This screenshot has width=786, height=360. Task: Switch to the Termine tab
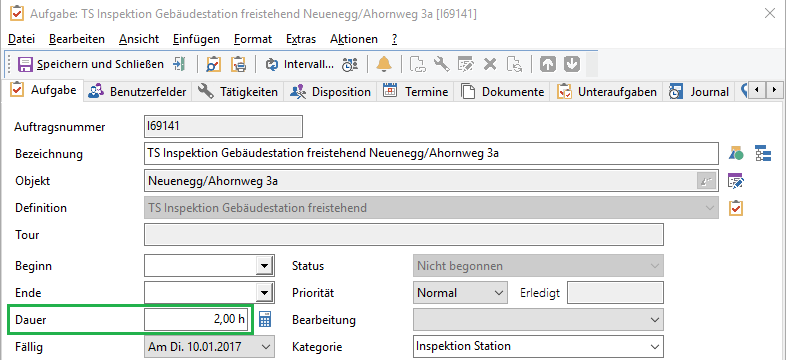pyautogui.click(x=415, y=92)
